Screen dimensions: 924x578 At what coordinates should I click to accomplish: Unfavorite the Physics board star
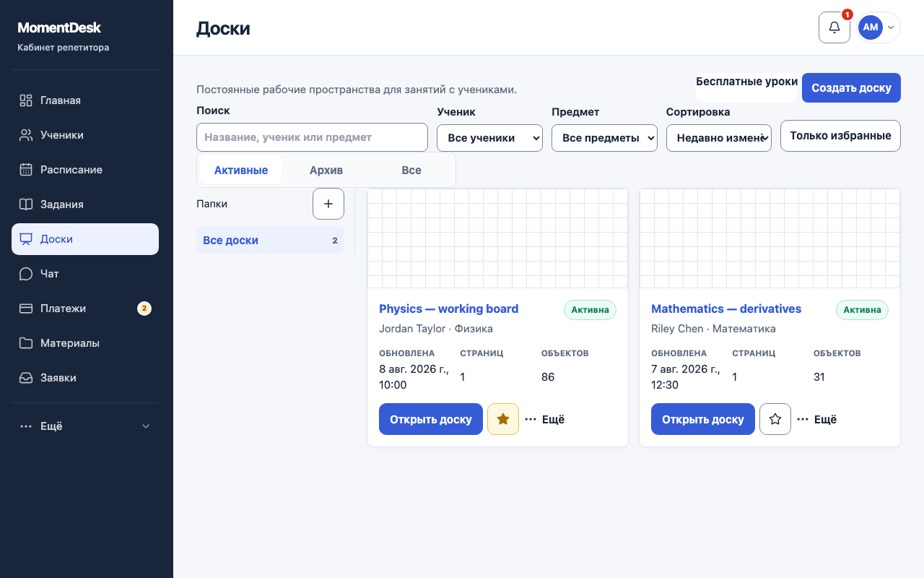(x=503, y=419)
